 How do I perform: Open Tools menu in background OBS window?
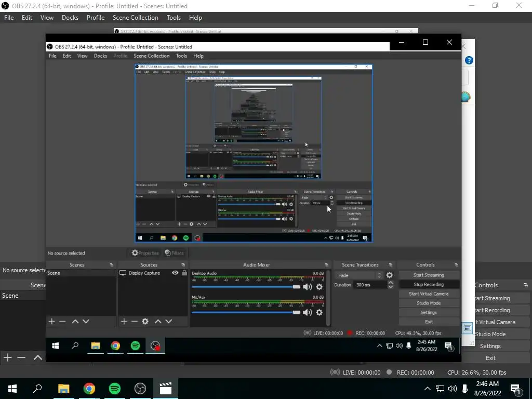click(x=174, y=18)
